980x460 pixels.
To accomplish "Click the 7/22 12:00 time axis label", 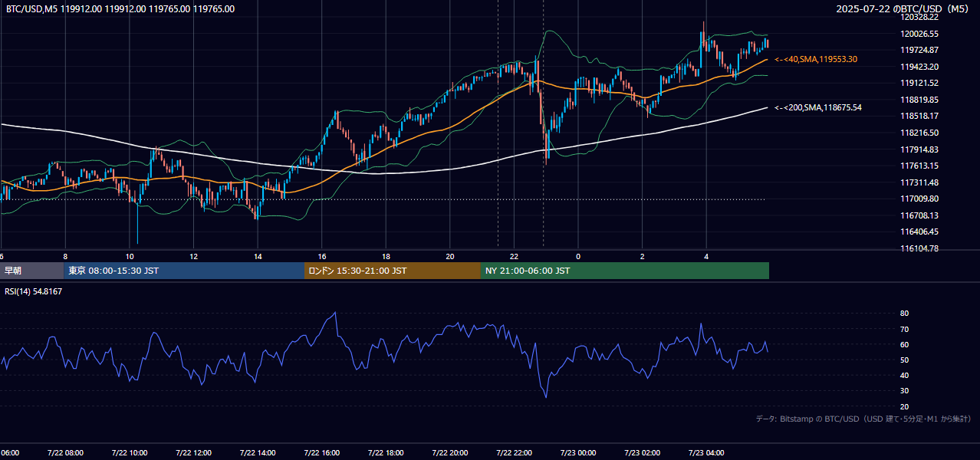I will pos(193,453).
